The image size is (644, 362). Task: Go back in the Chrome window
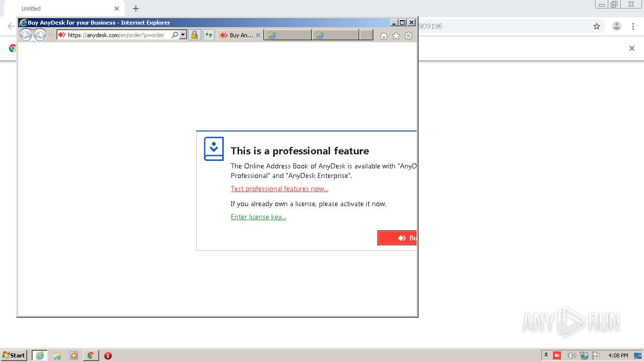(10, 26)
